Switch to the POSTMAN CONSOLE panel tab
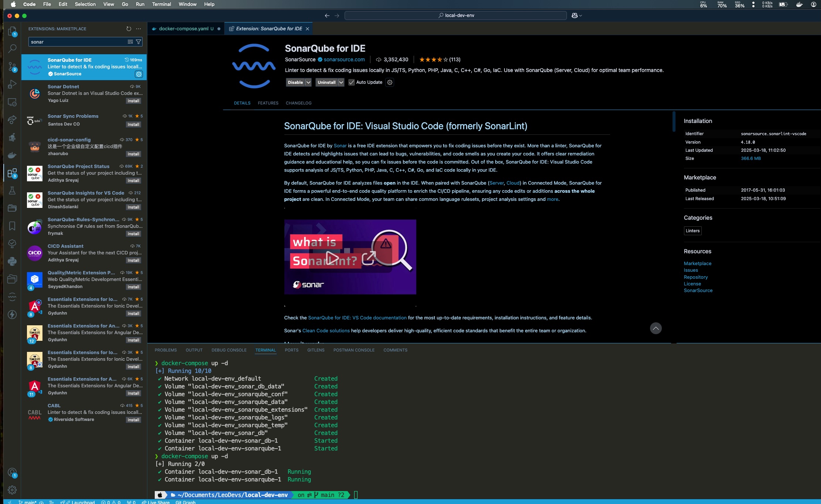The height and width of the screenshot is (504, 821). 354,350
